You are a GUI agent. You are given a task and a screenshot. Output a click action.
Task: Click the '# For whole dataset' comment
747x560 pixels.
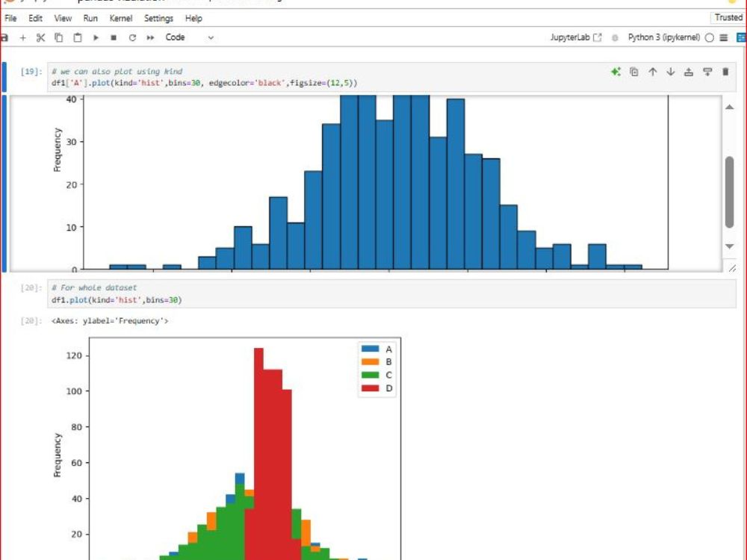pyautogui.click(x=94, y=287)
